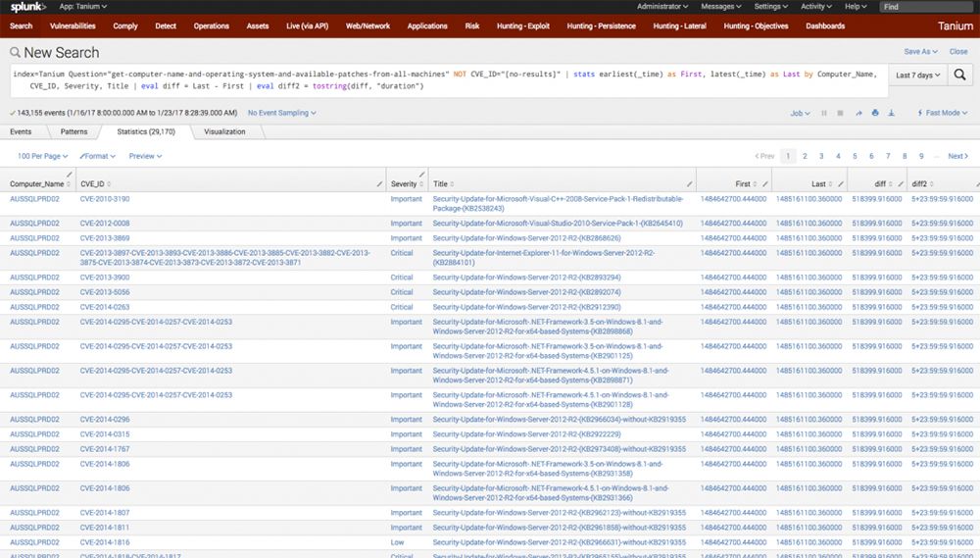Open the Settings dropdown

point(771,6)
